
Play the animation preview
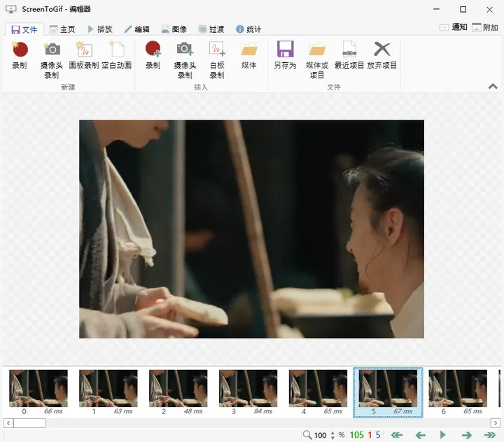[443, 435]
